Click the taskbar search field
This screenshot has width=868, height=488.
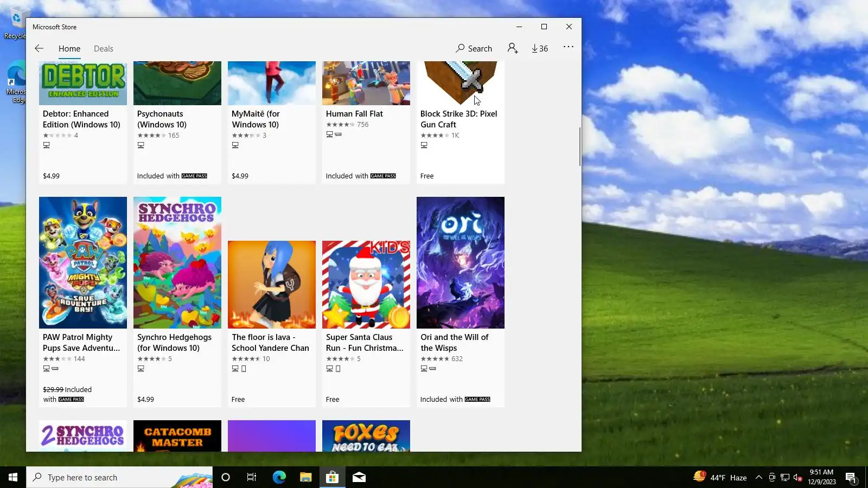119,477
